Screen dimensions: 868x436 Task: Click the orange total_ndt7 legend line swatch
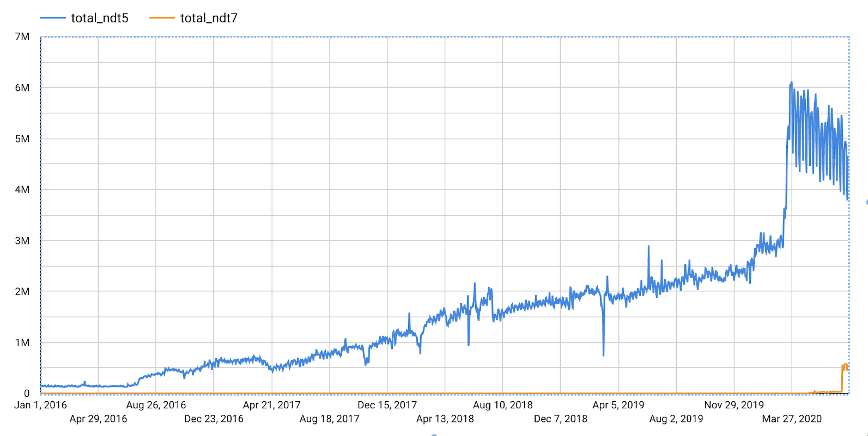point(162,18)
